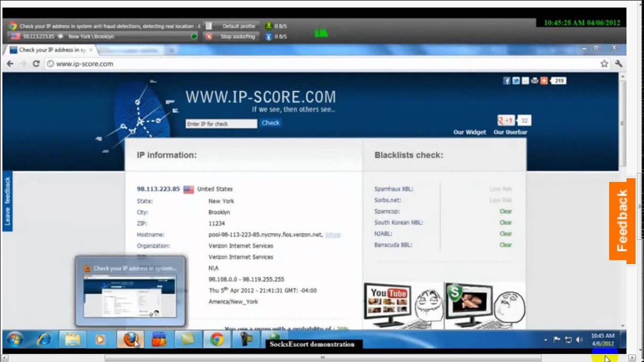Click the Firefox taskbar icon
644x362 pixels.
point(130,340)
